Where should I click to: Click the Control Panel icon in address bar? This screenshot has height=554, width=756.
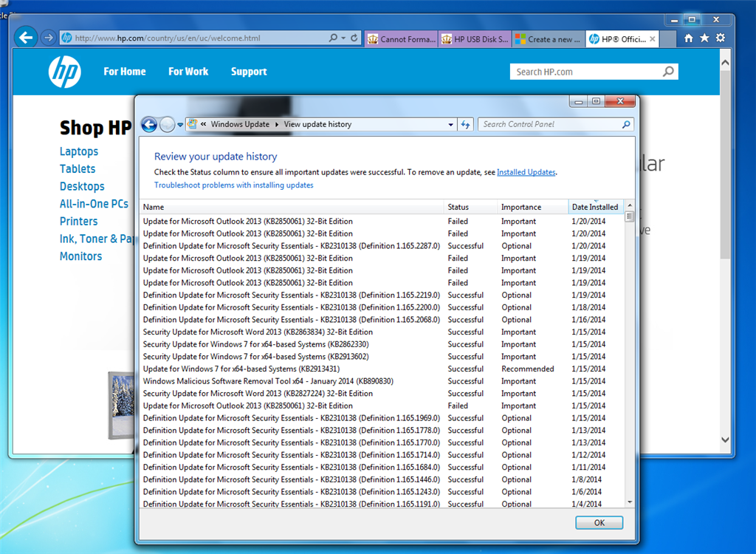pos(192,124)
